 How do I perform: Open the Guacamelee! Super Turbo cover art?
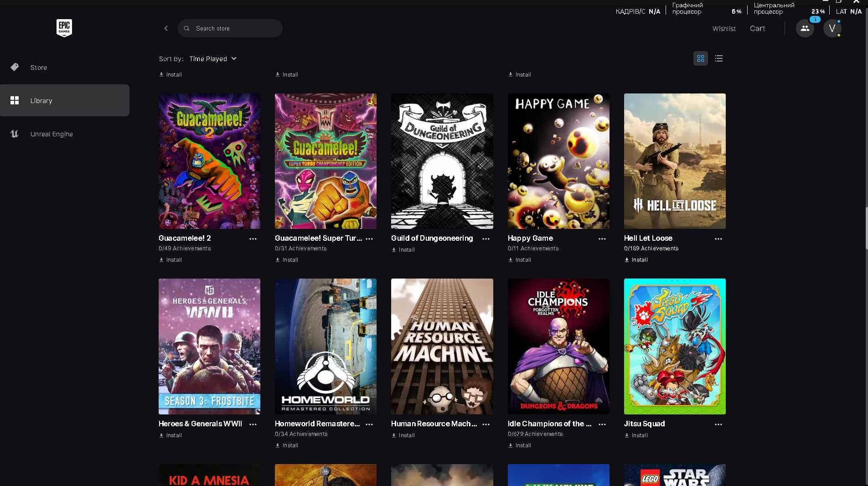[x=325, y=161]
